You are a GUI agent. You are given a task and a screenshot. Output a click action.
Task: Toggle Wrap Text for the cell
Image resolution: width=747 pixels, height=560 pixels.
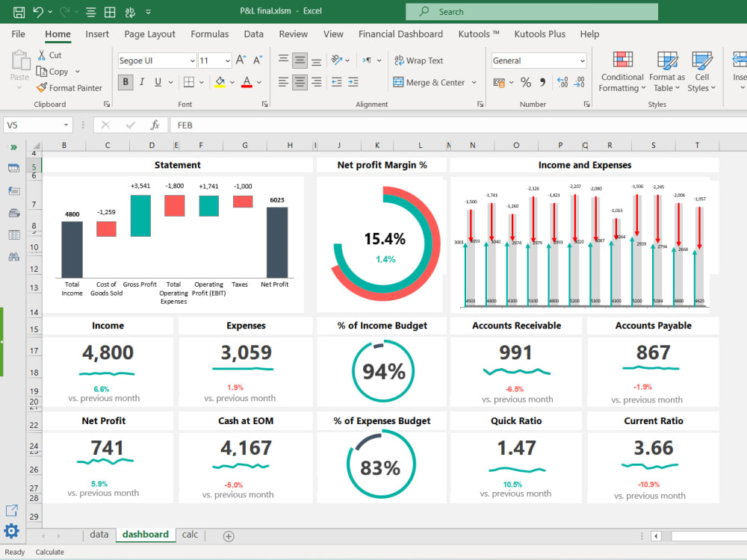(x=418, y=60)
